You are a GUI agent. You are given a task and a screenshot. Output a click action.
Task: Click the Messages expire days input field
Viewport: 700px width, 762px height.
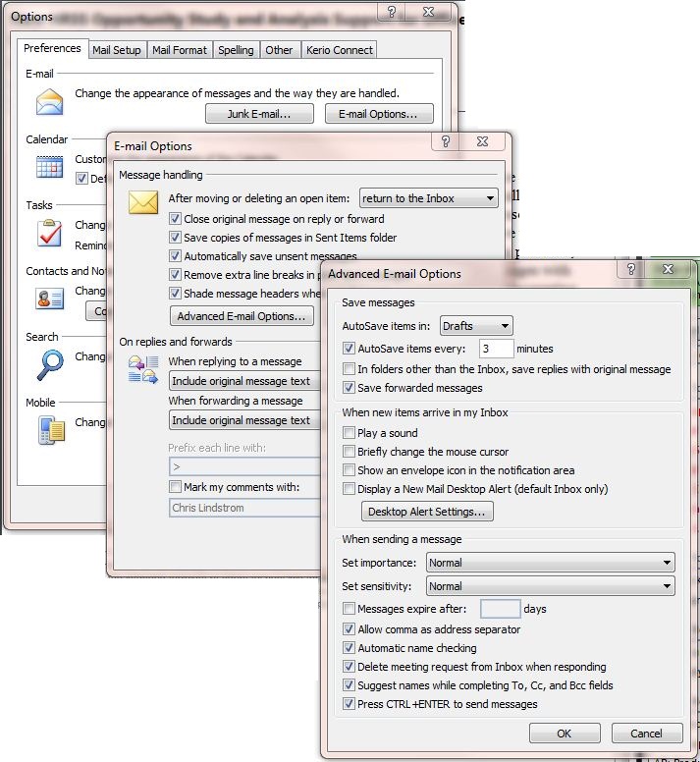pyautogui.click(x=501, y=609)
